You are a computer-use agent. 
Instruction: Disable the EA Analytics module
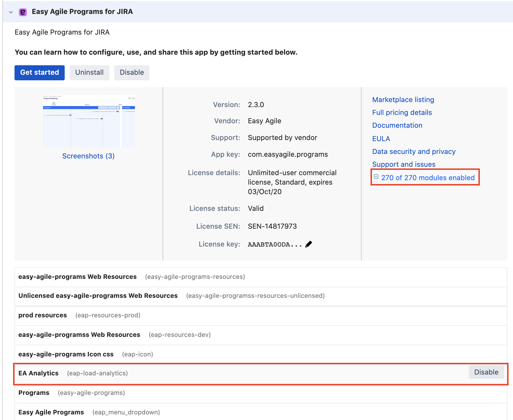(x=486, y=372)
